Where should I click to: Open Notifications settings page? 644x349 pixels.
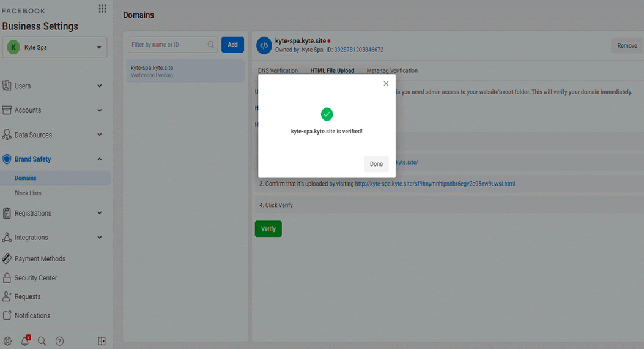point(32,315)
